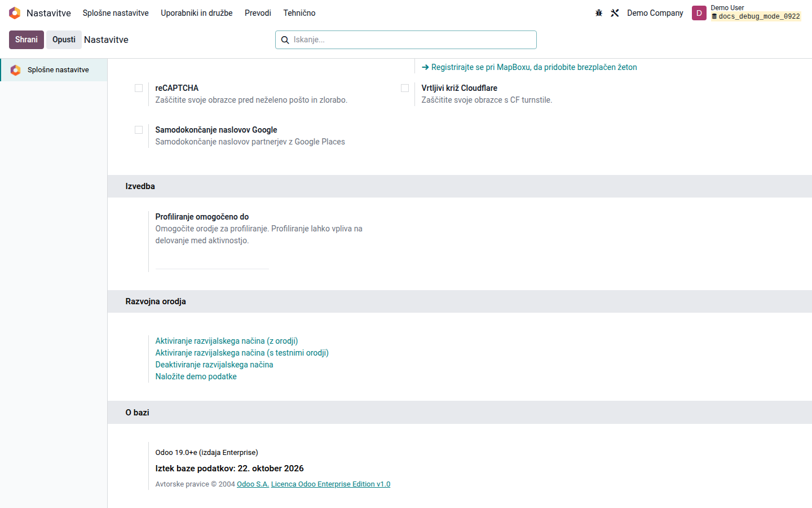The width and height of the screenshot is (812, 508).
Task: Open the debug bug icon menu
Action: [599, 13]
